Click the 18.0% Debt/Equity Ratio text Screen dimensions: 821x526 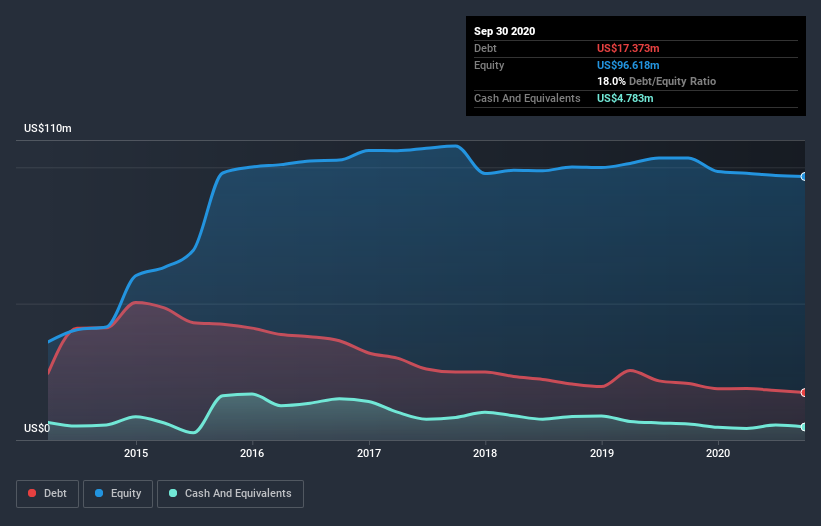(x=657, y=81)
